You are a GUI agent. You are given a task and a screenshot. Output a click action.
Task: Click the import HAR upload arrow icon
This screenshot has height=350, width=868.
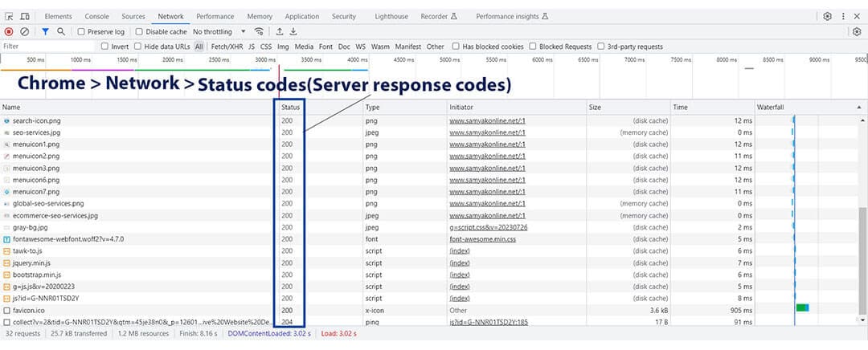click(x=280, y=32)
